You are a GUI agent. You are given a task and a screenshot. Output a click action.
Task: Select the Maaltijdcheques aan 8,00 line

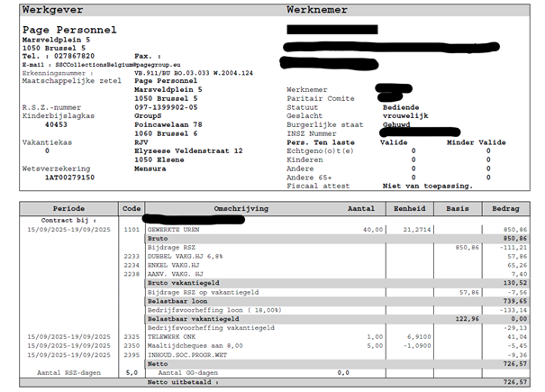(186, 344)
